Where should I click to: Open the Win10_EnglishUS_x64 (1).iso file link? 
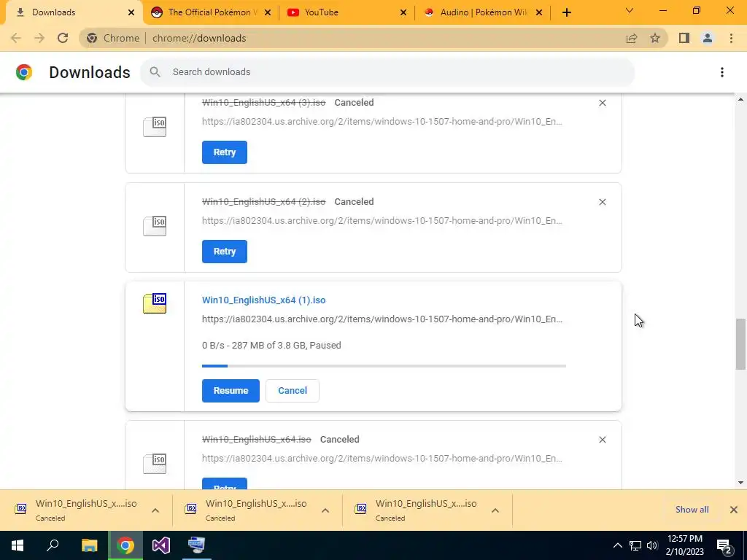(x=263, y=300)
